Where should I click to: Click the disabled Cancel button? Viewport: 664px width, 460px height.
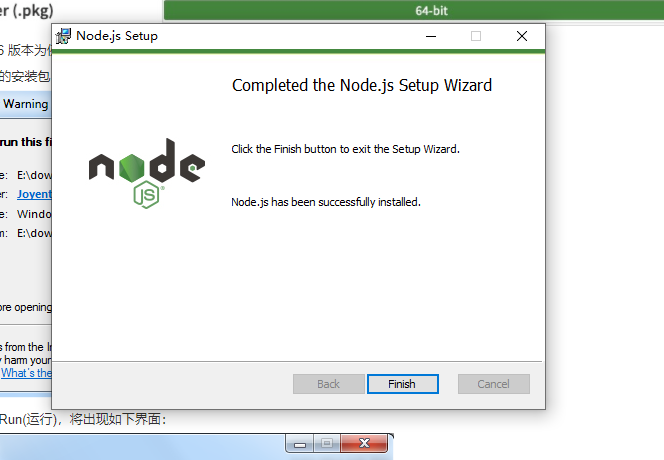pyautogui.click(x=494, y=384)
